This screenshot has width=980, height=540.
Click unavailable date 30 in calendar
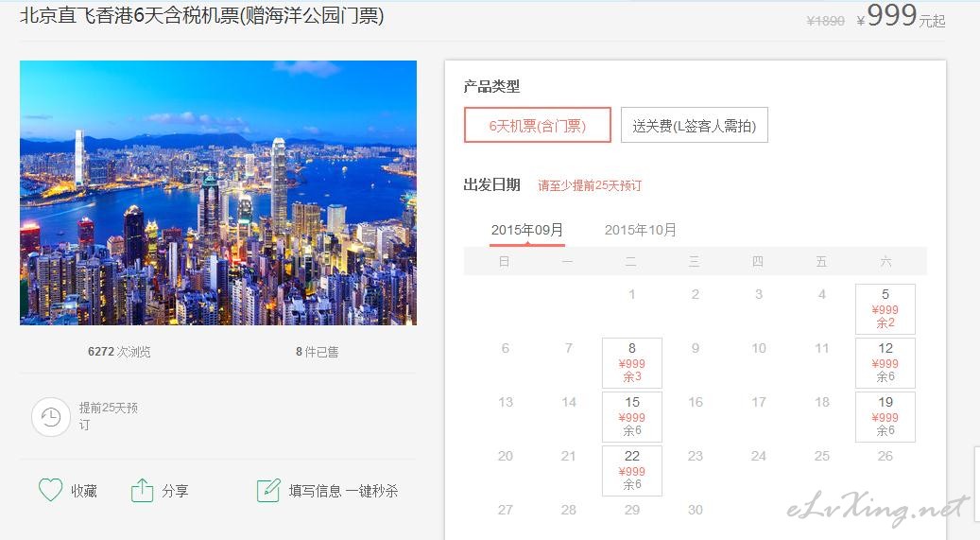tap(695, 510)
